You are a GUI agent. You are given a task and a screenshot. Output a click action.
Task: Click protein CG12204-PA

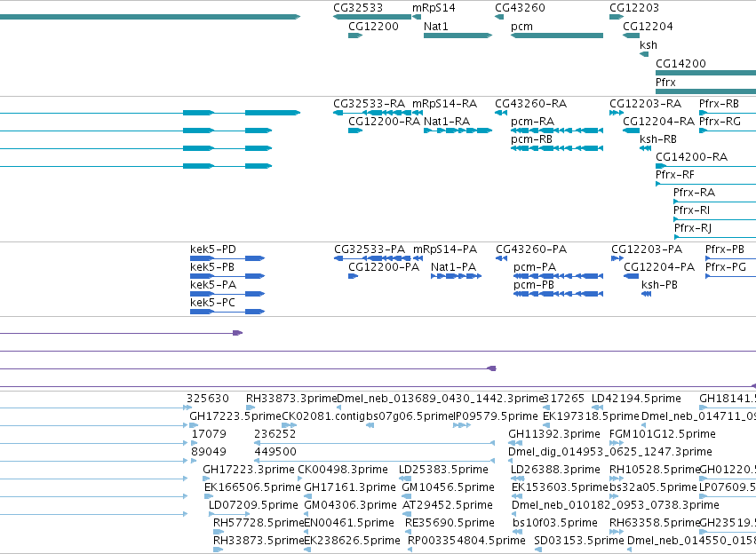click(659, 267)
